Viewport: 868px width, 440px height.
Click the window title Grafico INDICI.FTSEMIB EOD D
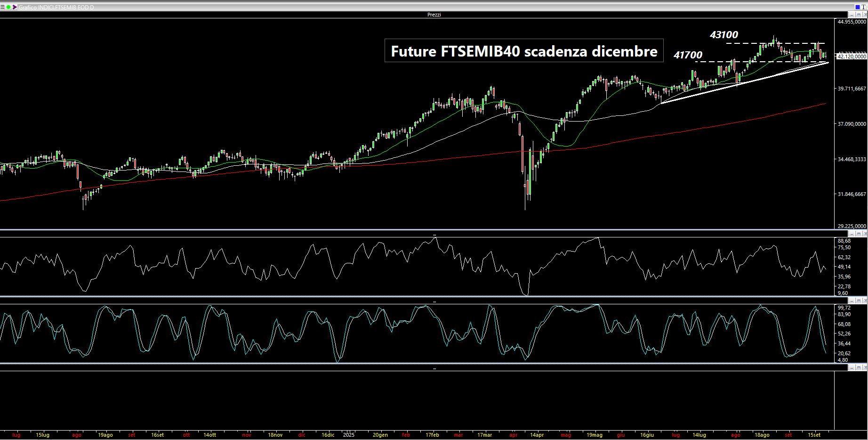(56, 8)
